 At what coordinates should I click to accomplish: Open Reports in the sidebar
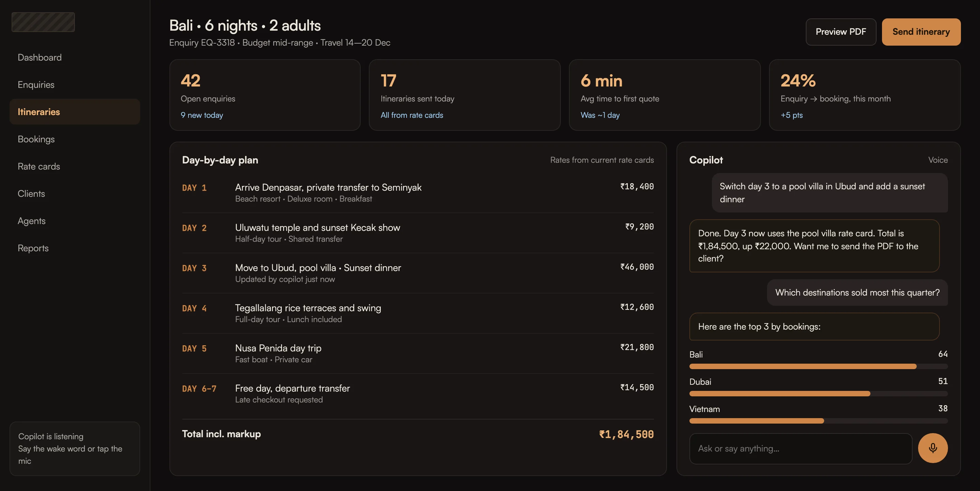click(75, 248)
